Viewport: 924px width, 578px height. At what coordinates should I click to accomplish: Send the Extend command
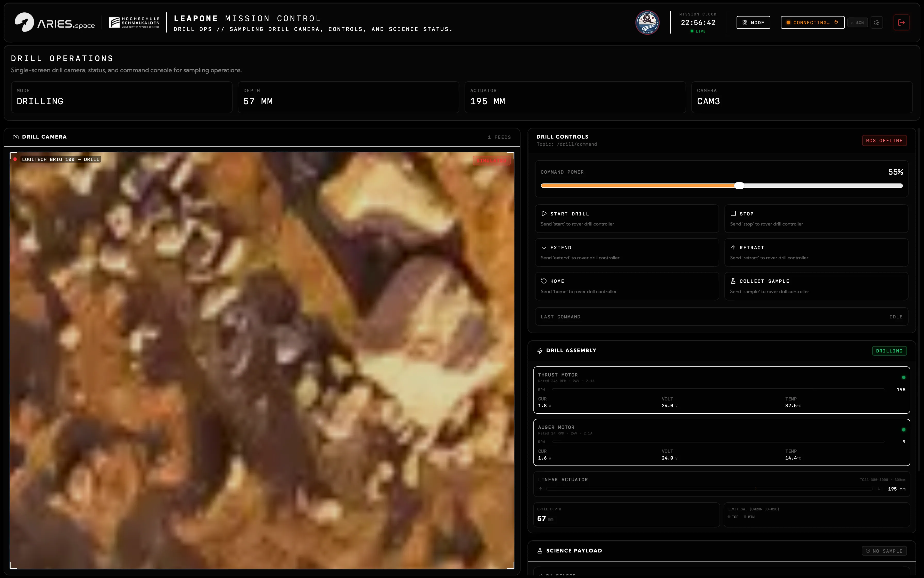point(627,252)
